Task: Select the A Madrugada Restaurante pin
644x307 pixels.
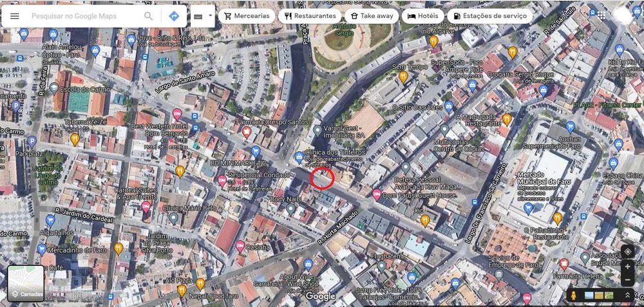Action: tap(507, 120)
